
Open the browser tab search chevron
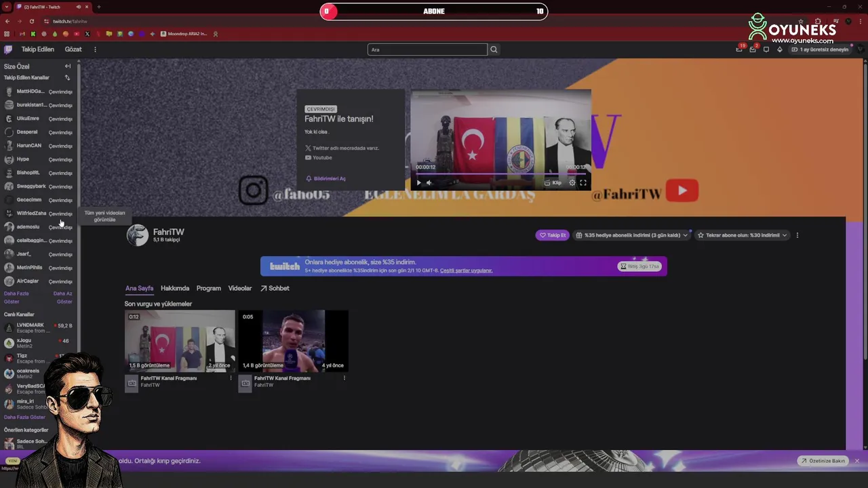coord(6,7)
